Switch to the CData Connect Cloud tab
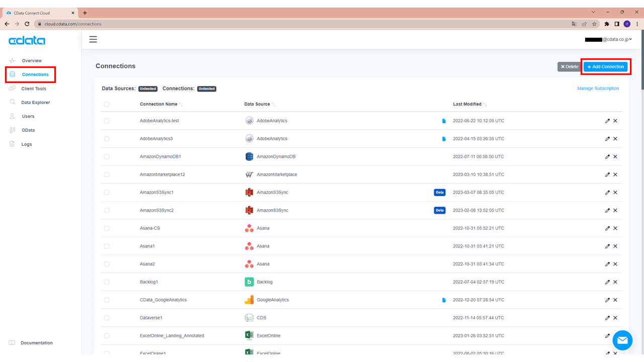The width and height of the screenshot is (644, 362). [40, 13]
